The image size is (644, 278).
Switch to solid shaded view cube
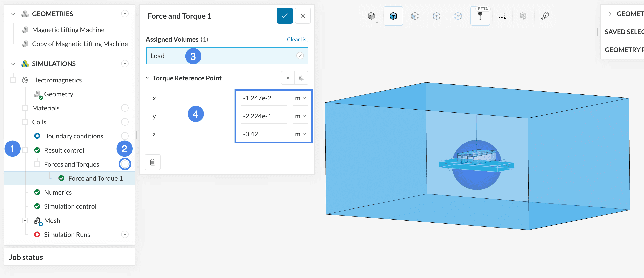point(371,16)
